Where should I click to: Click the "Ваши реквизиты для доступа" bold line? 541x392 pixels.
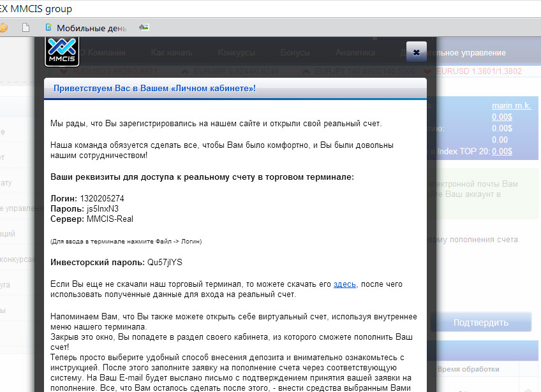tap(202, 177)
